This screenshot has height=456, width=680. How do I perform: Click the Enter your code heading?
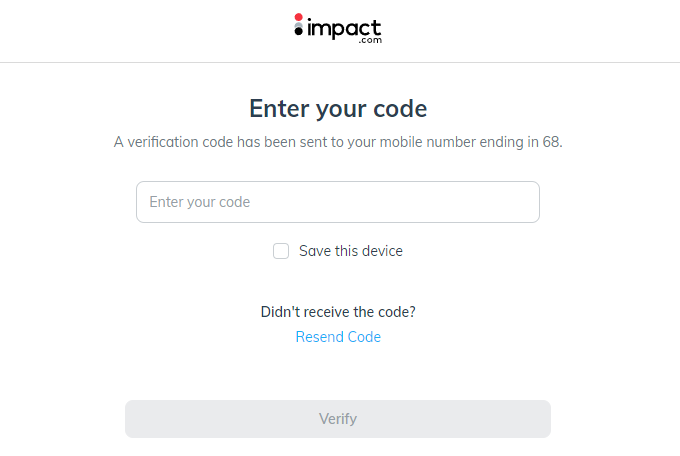[x=338, y=108]
